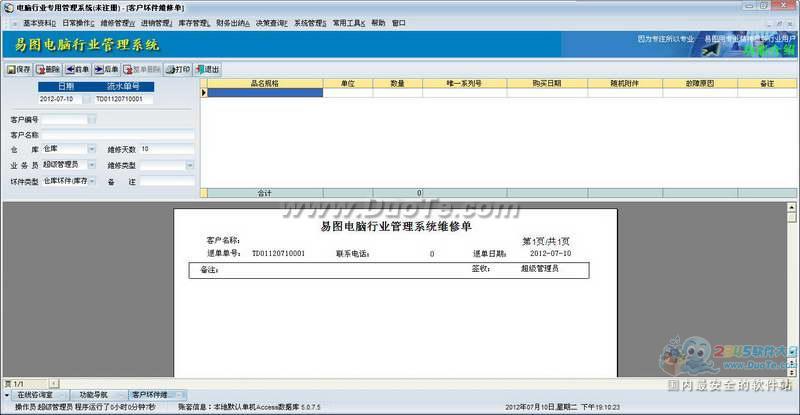Open the 维修管理 menu
800x415 pixels.
[117, 23]
